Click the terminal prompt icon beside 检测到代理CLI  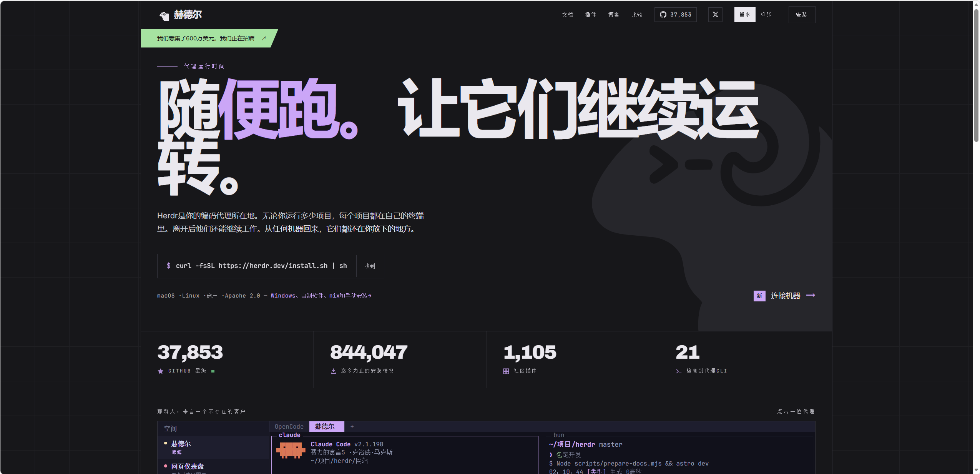pyautogui.click(x=679, y=371)
